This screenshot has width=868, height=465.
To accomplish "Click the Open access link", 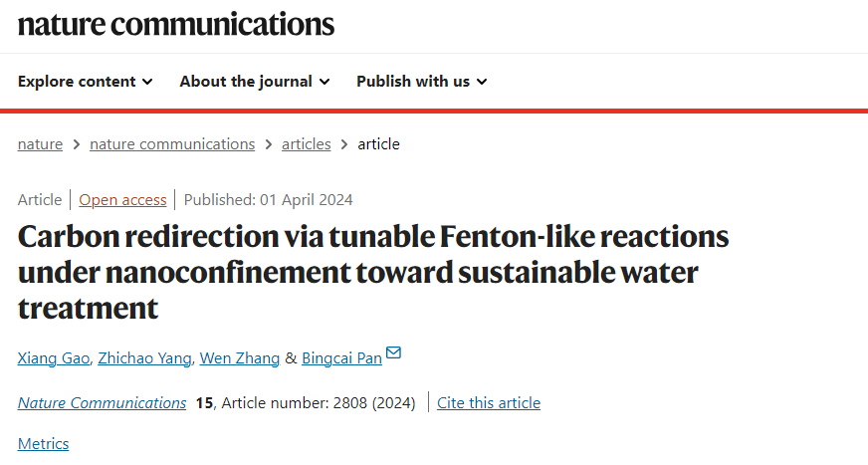I will 122,200.
